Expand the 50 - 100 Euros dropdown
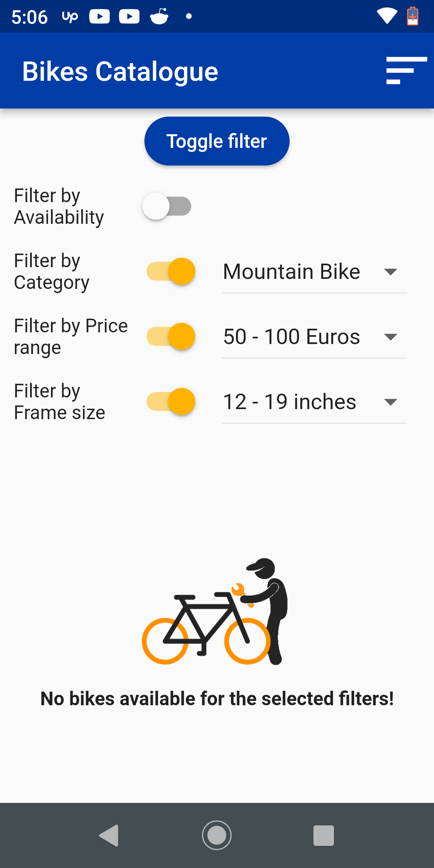The image size is (434, 868). [314, 337]
